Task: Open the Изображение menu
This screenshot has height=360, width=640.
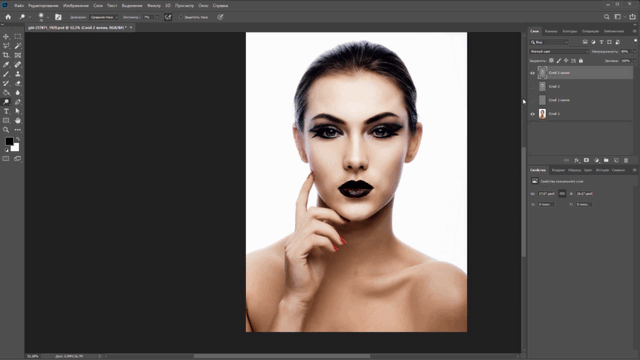Action: (x=76, y=6)
